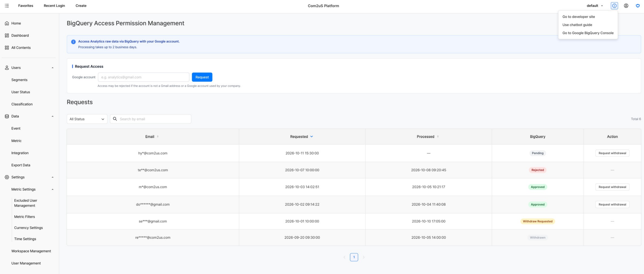Screen dimensions: 644x274
Task: Go to next page arrow
Action: [364, 257]
